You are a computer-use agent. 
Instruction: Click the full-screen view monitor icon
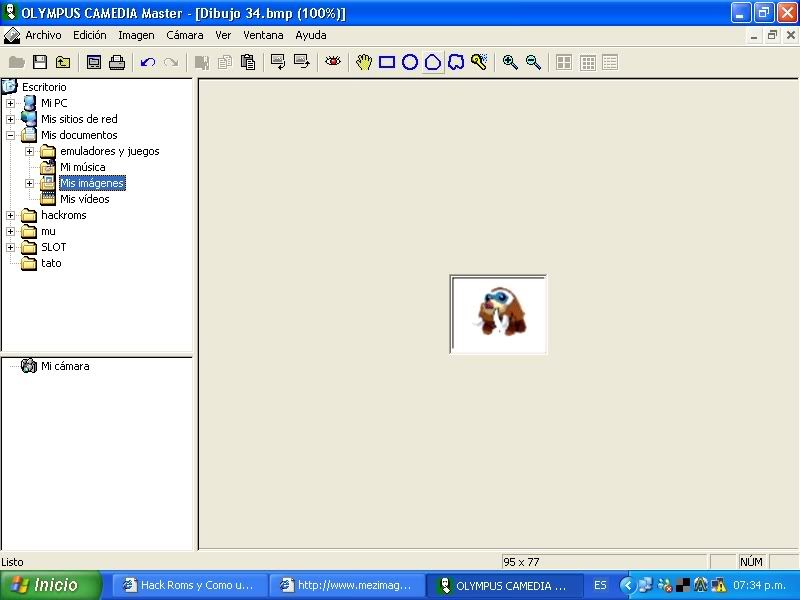94,62
